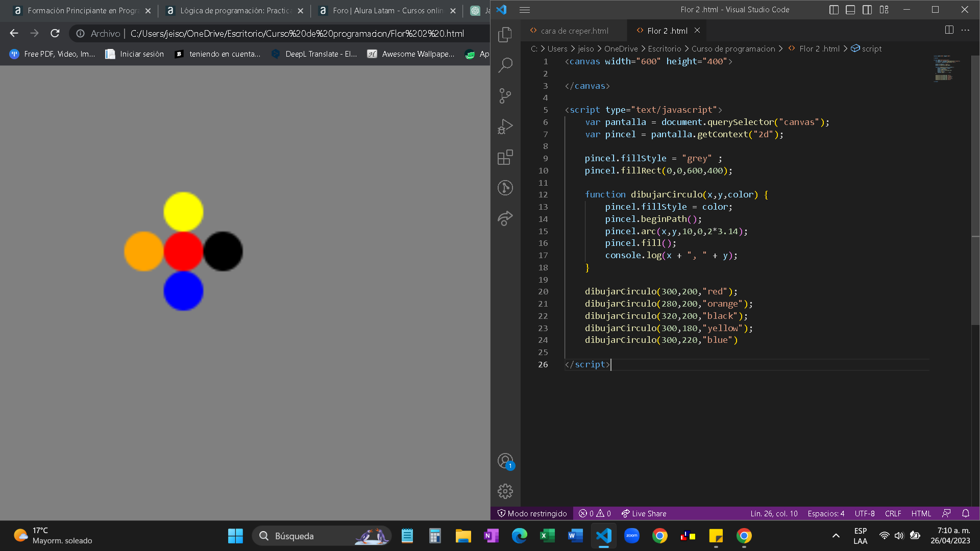
Task: Open the Explorer view in VS Code
Action: tap(505, 34)
